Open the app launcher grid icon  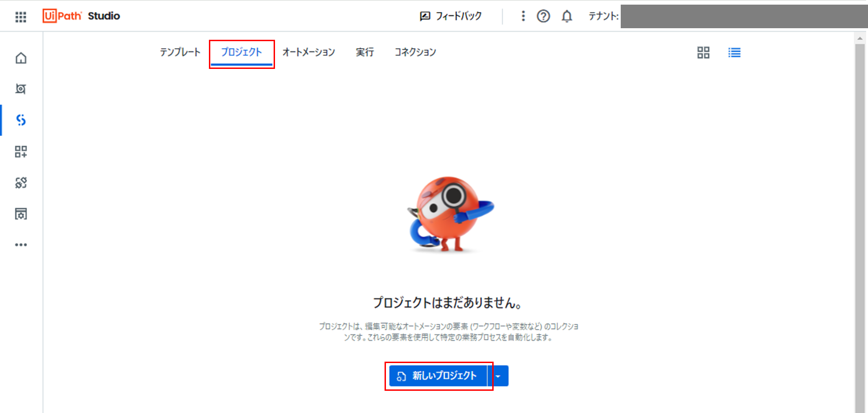tap(21, 17)
